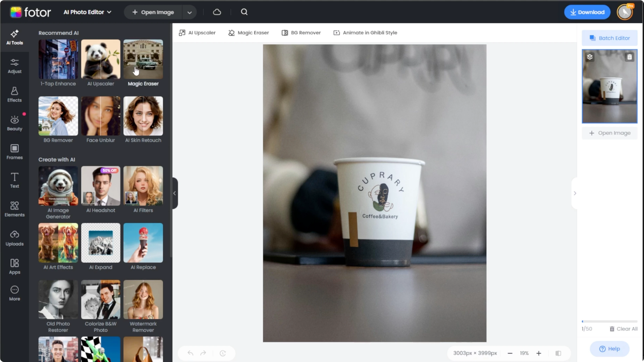Expand the Open Image dropdown arrow
This screenshot has height=362, width=644.
click(190, 12)
